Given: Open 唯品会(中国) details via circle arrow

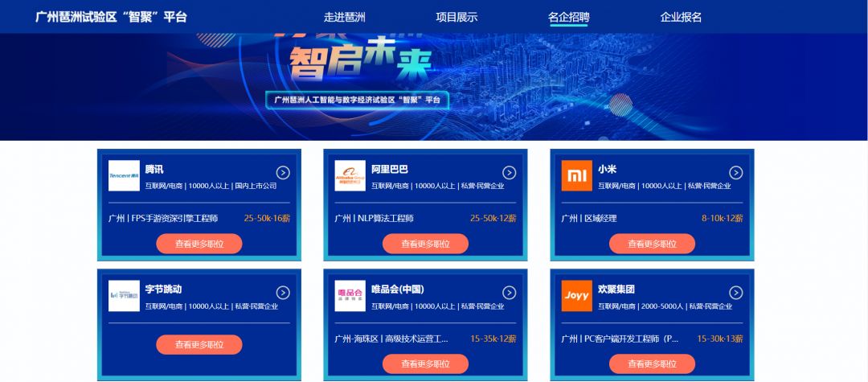Looking at the screenshot, I should pyautogui.click(x=510, y=293).
